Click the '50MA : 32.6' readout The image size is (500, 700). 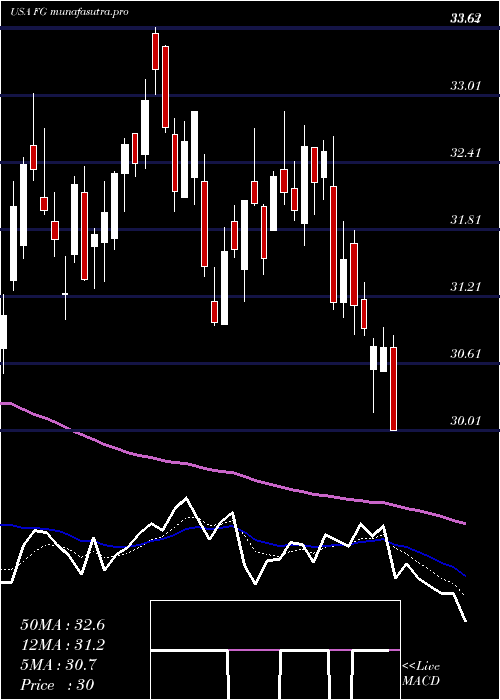62,625
